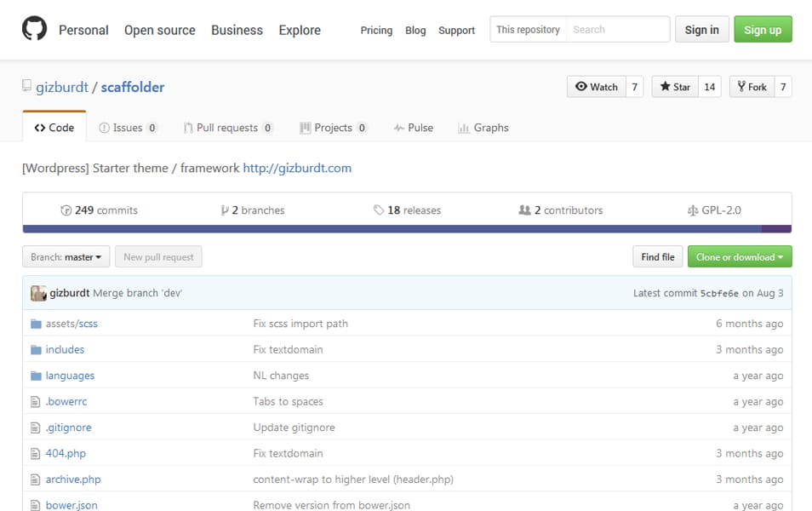Screen dimensions: 812x511
Task: Open the scaffolder repository name link
Action: click(133, 87)
